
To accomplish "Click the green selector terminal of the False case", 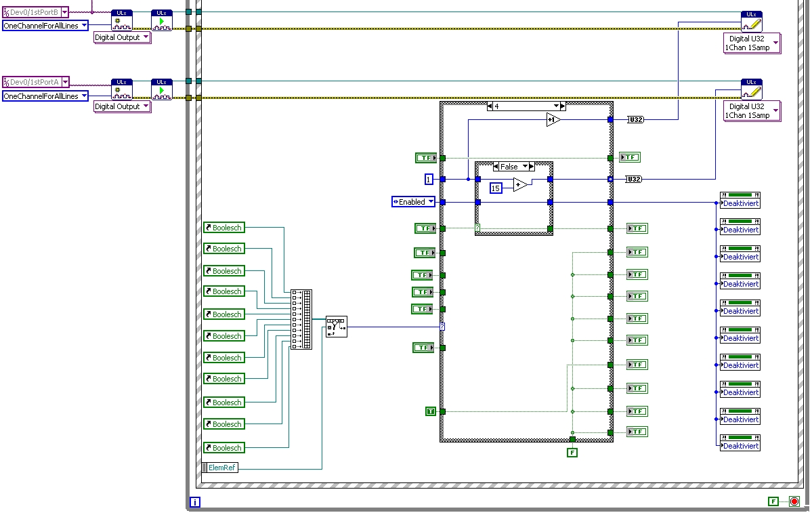I will [x=477, y=228].
